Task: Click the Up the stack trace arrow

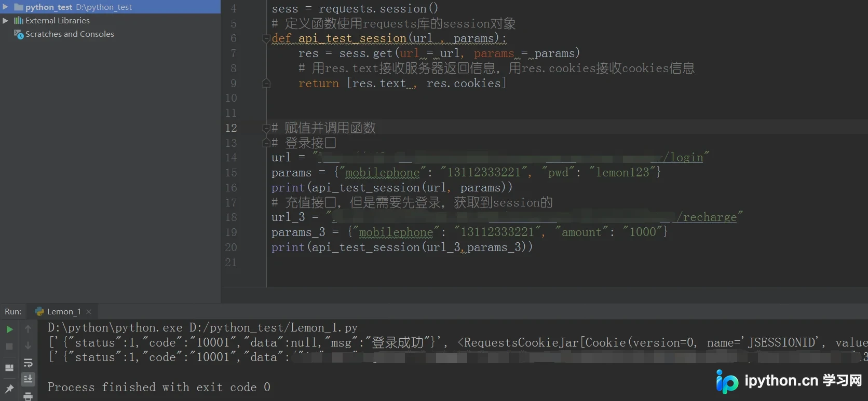Action: (28, 329)
